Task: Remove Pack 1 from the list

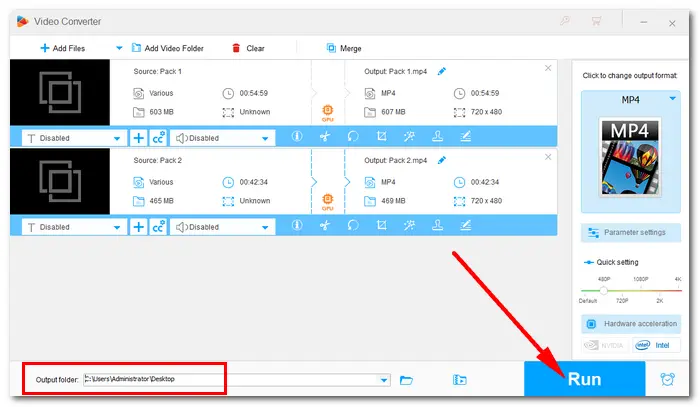Action: (548, 68)
